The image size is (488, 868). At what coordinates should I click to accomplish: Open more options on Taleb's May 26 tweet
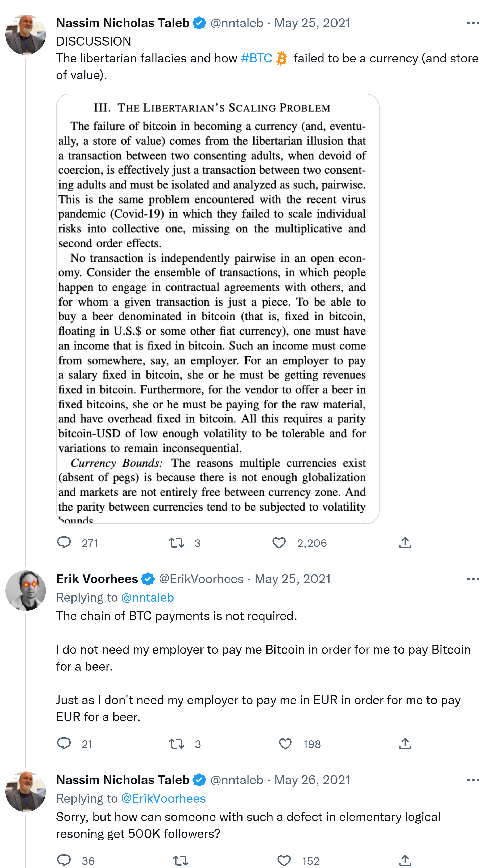(x=473, y=780)
